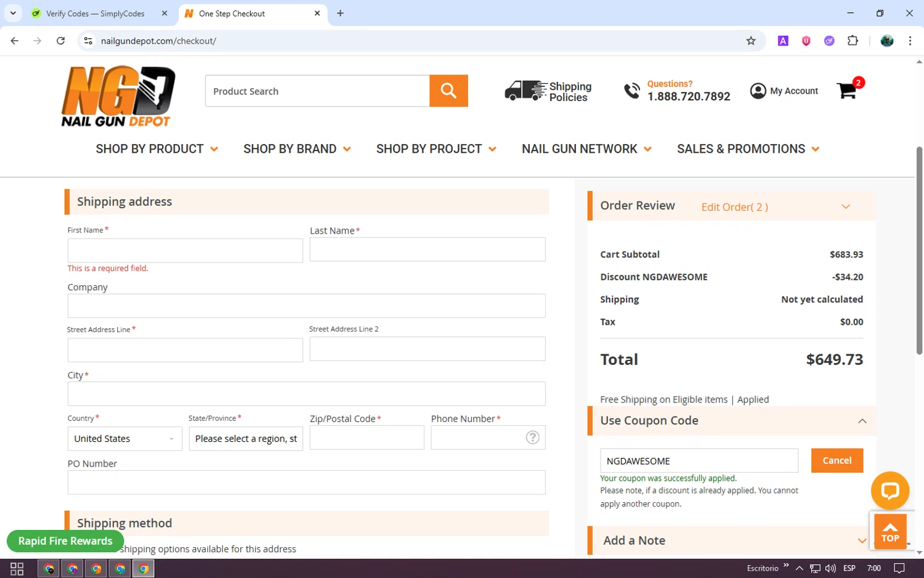Open the taskbar volume icon
Screen dimensions: 924x578
(830, 568)
